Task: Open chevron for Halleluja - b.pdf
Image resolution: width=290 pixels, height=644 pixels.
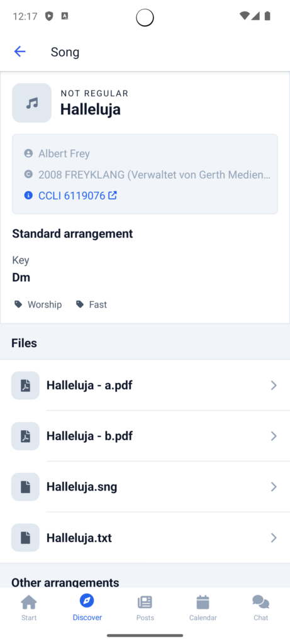Action: coord(274,436)
